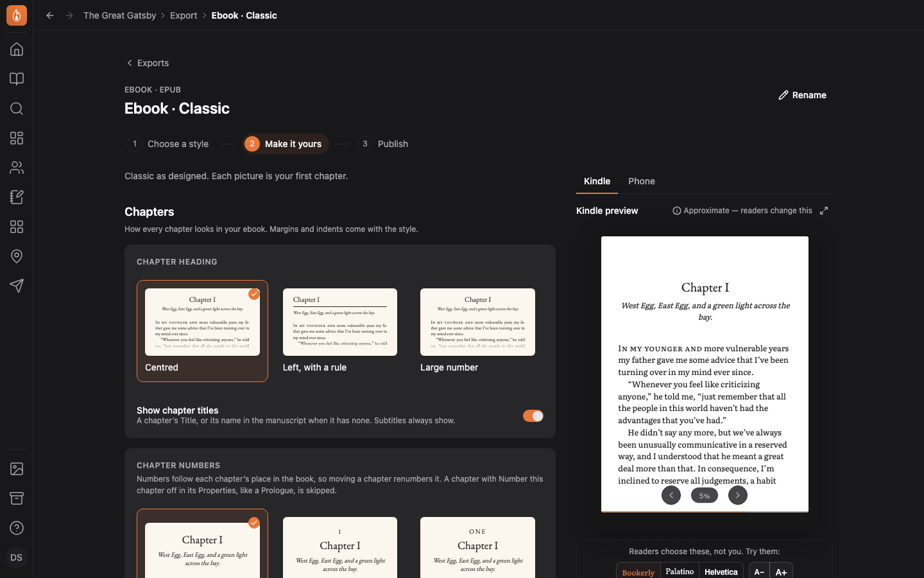Go to Home in the sidebar
This screenshot has width=924, height=578.
[17, 49]
